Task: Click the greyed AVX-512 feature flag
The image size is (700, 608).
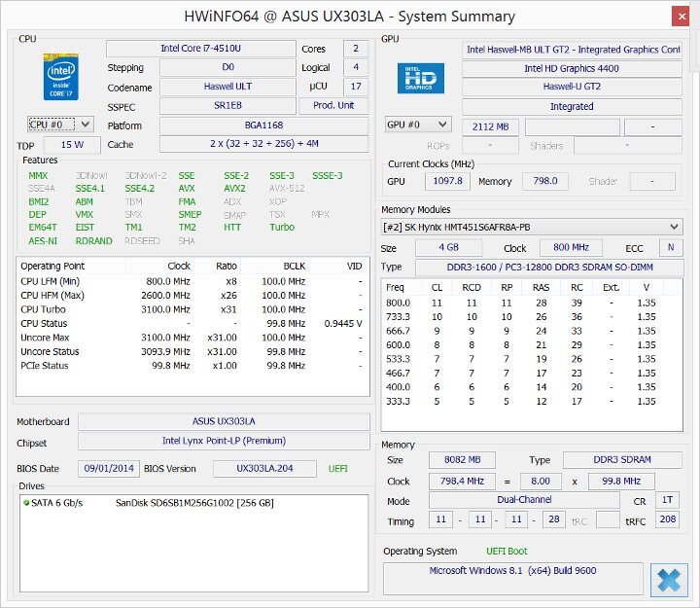Action: pyautogui.click(x=287, y=189)
